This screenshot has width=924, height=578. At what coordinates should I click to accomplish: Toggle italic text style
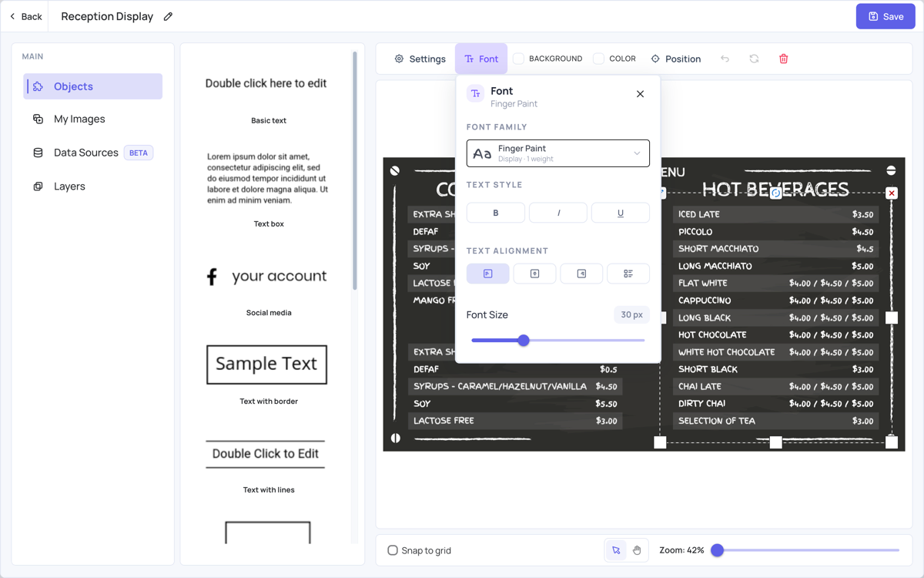(558, 213)
